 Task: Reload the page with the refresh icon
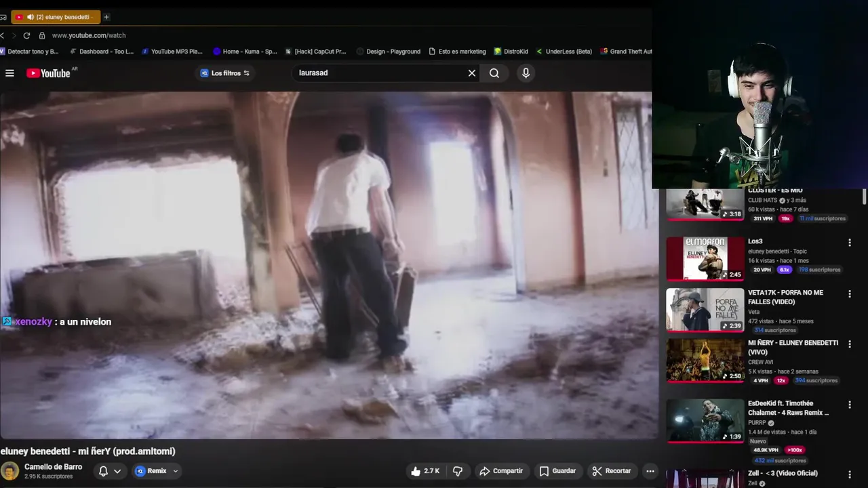26,35
